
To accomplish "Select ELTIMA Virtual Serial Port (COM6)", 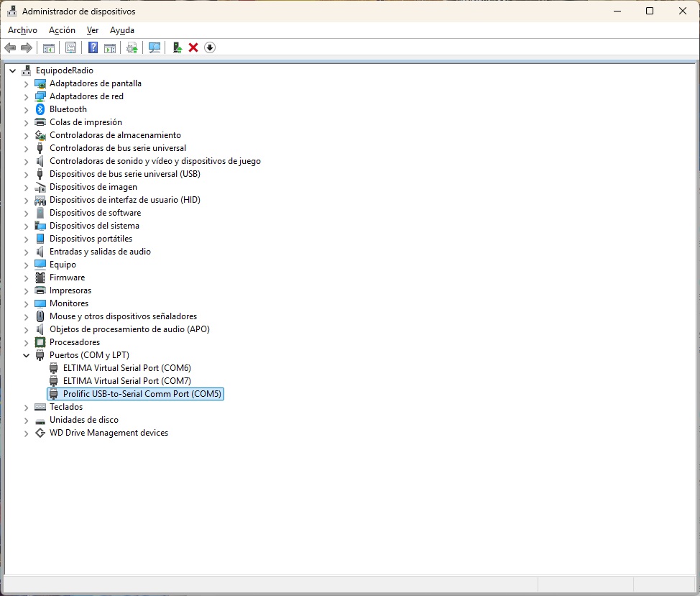I will [x=126, y=368].
